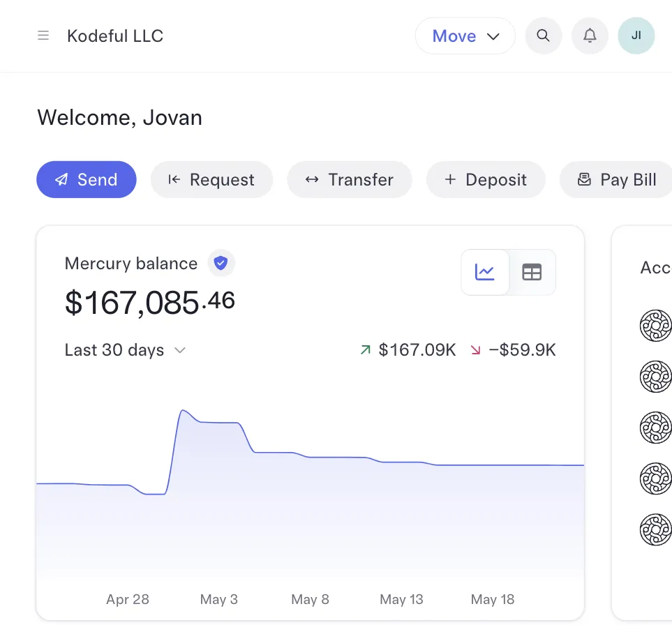672x641 pixels.
Task: Open the hamburger navigation menu
Action: [x=43, y=36]
